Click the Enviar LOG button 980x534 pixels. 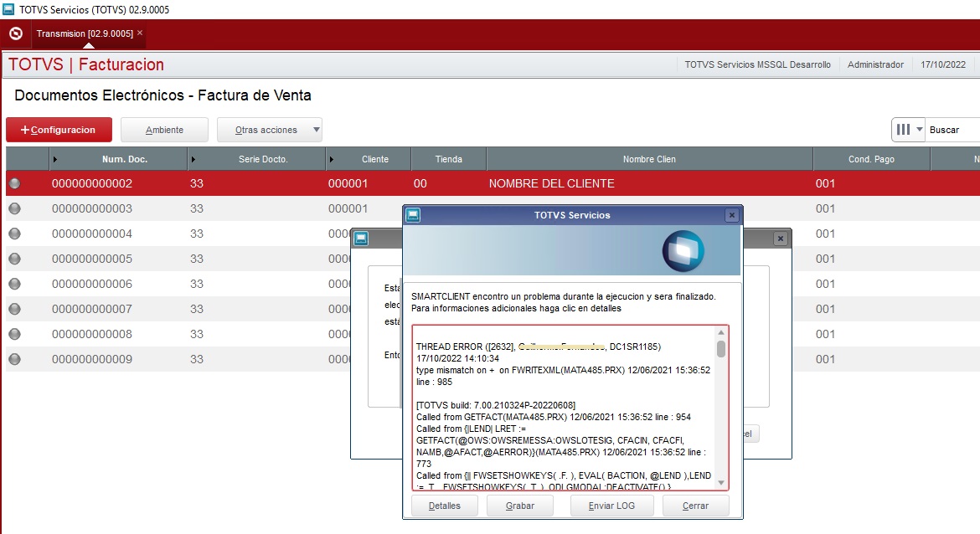tap(612, 506)
